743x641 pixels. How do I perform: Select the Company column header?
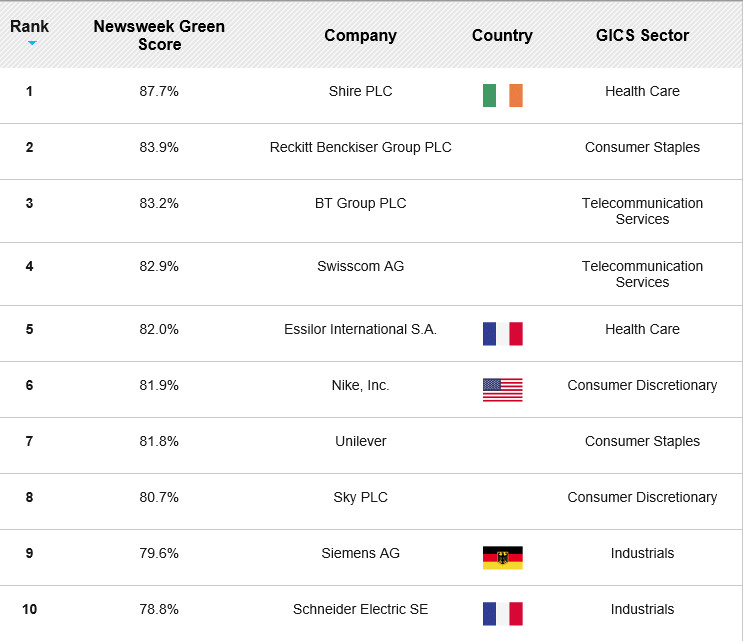tap(360, 36)
